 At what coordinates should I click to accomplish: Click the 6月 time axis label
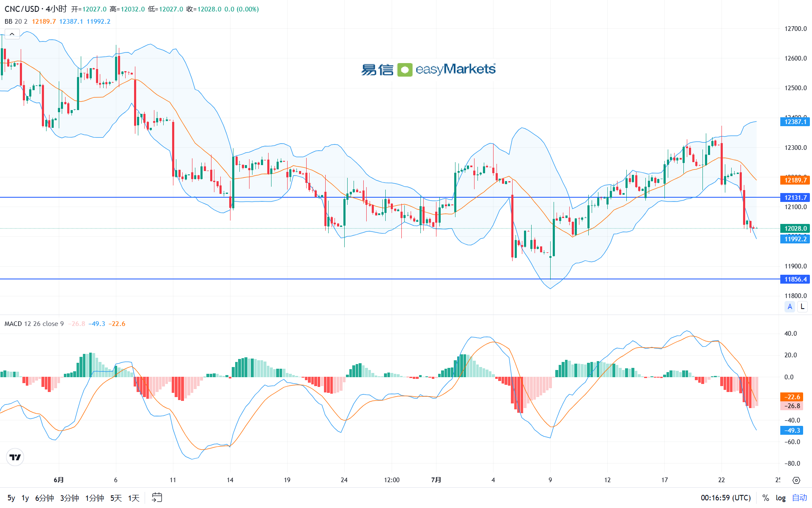tap(59, 480)
